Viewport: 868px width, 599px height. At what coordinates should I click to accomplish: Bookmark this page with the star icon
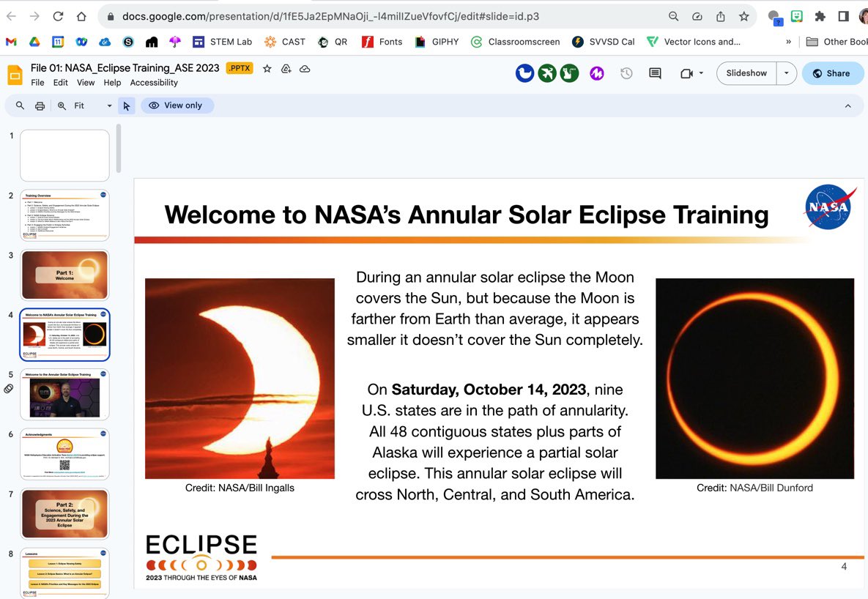[x=744, y=17]
